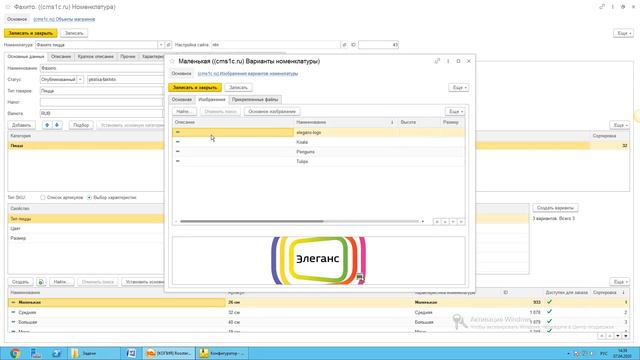Viewport: 640px width, 360px height.
Task: Open taskbar icon left of 1C КОПИЯ
Action: [131, 353]
